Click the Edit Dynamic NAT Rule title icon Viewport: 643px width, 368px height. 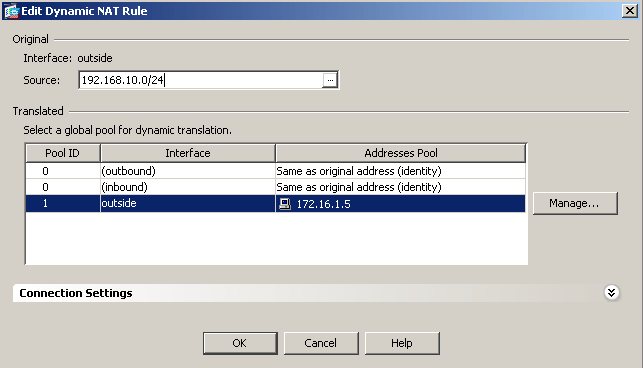click(11, 11)
